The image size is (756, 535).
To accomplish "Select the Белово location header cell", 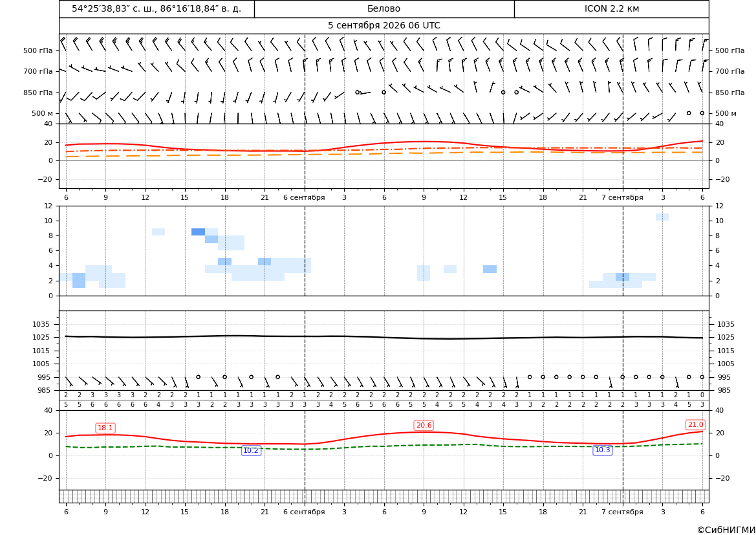I will click(383, 8).
